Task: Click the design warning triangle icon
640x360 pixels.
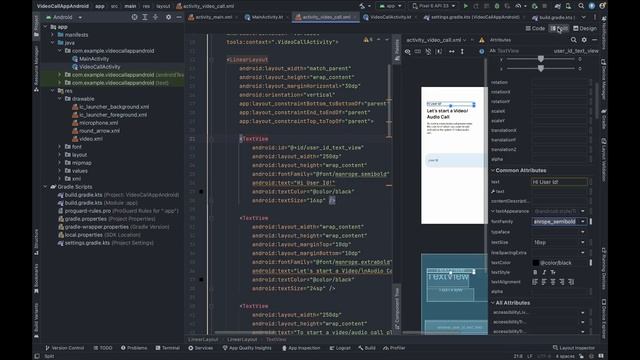Action: pyautogui.click(x=482, y=40)
